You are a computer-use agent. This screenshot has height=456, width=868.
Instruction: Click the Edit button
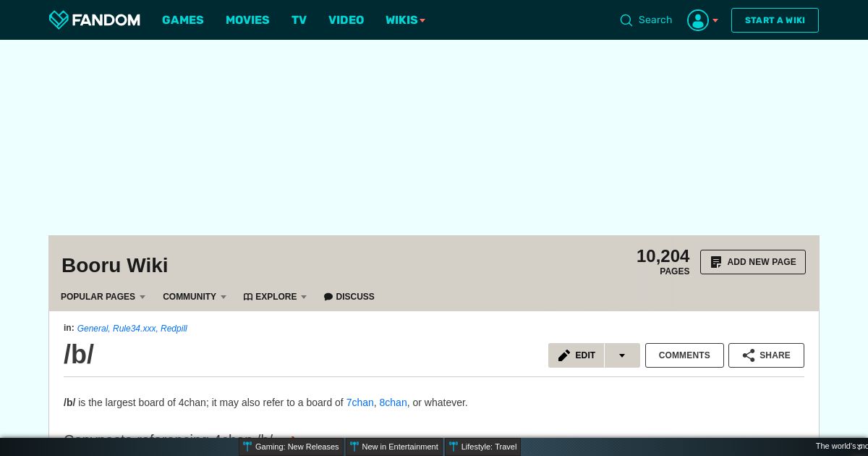pyautogui.click(x=576, y=355)
